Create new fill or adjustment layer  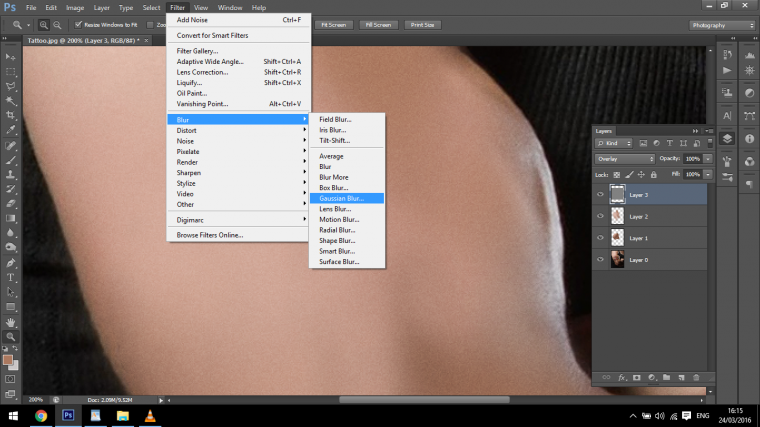pyautogui.click(x=652, y=378)
